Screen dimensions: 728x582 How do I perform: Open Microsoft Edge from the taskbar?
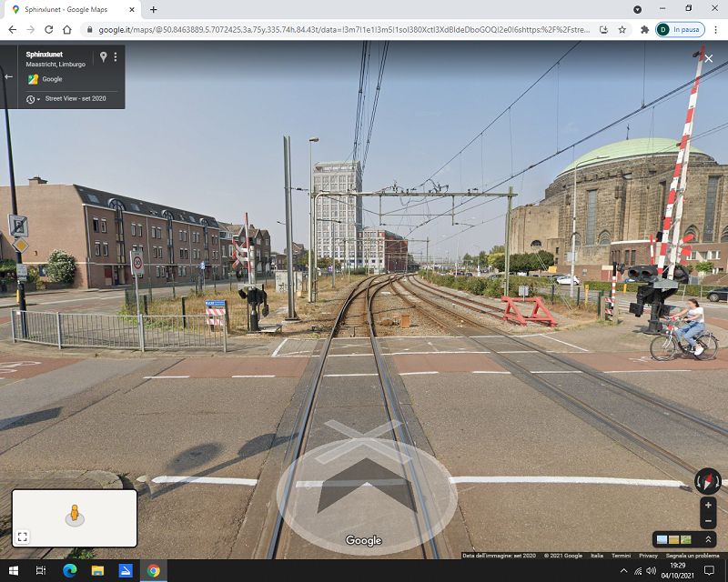[x=69, y=570]
